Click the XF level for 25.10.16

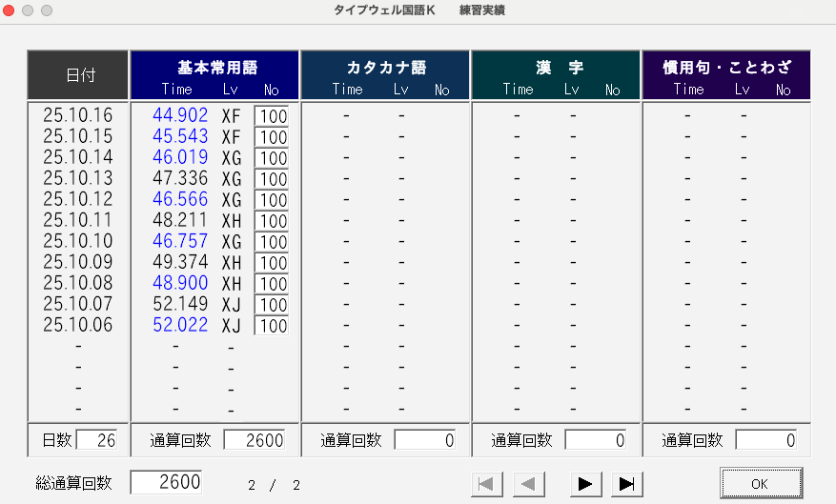coord(232,116)
